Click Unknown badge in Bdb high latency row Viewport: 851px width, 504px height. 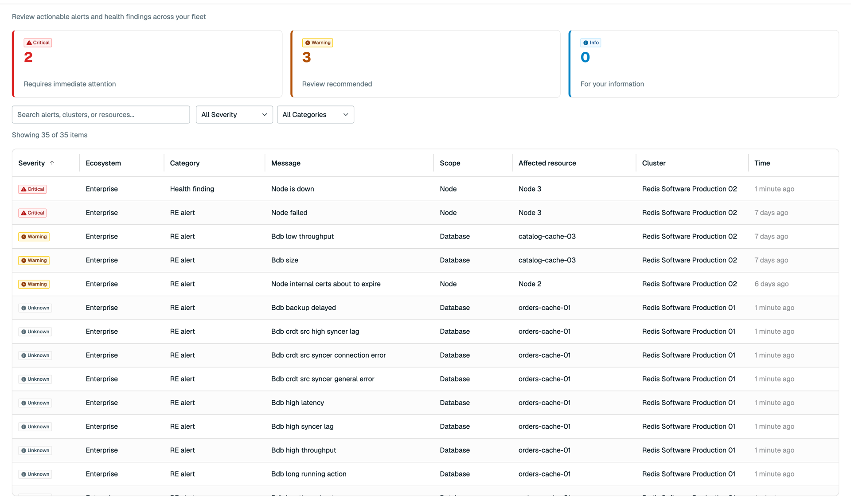(35, 403)
